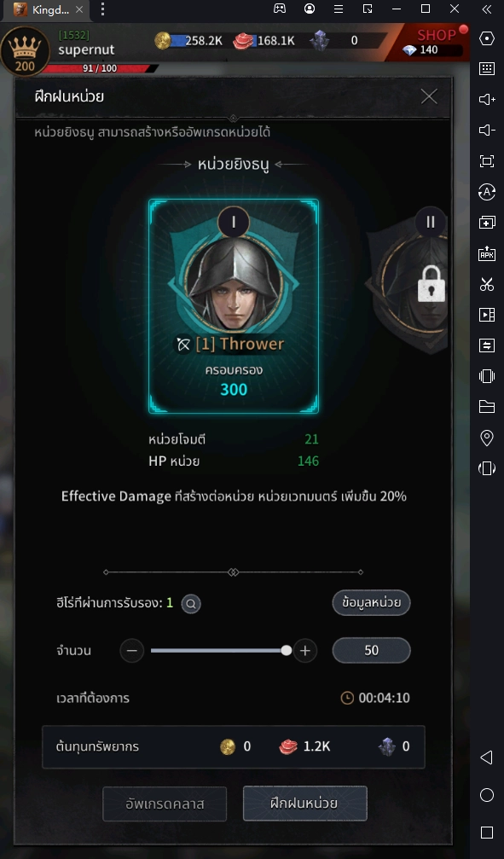504x859 pixels.
Task: Click the emulator volume up icon
Action: click(486, 99)
